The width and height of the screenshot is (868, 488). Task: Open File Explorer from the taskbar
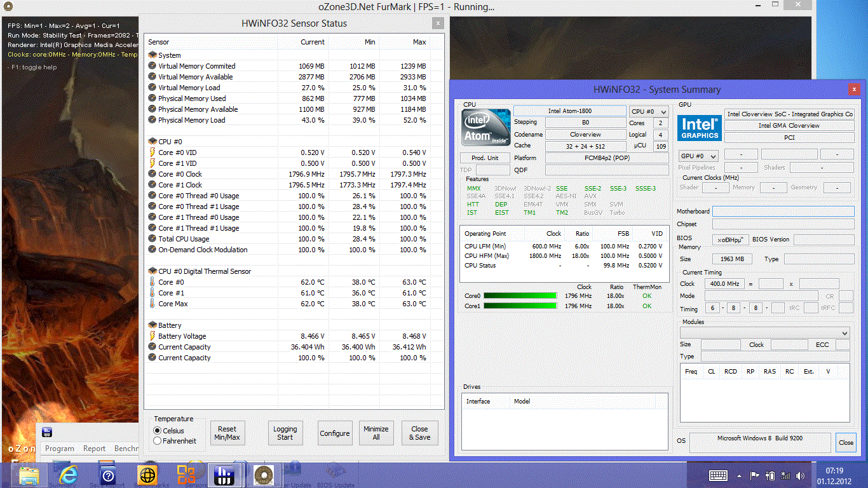click(29, 475)
